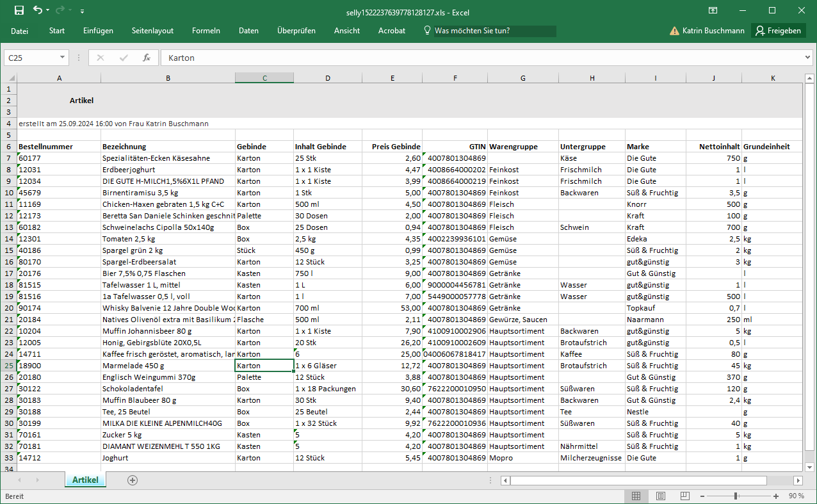817x504 pixels.
Task: Click the Save icon in quick access toolbar
Action: tap(19, 10)
